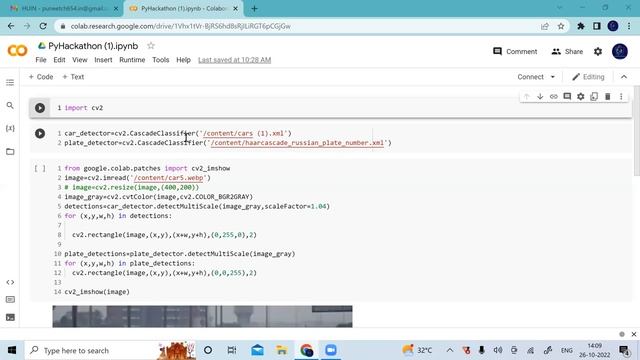This screenshot has height=360, width=640.
Task: Open the Tools menu
Action: [x=161, y=60]
